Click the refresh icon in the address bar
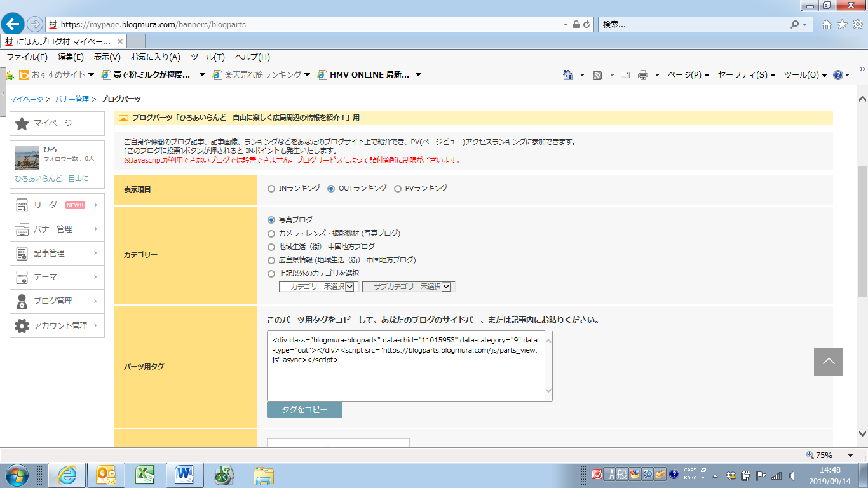This screenshot has height=488, width=868. 587,24
